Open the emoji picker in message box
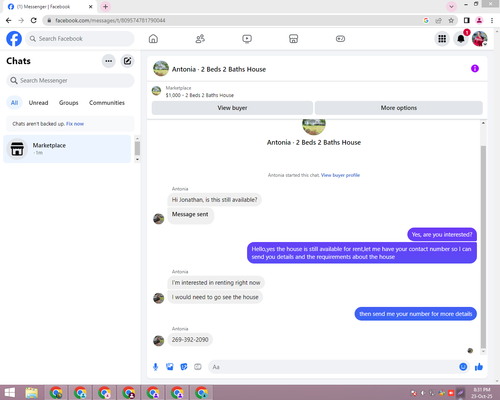Viewport: 500px width, 400px height. click(463, 367)
